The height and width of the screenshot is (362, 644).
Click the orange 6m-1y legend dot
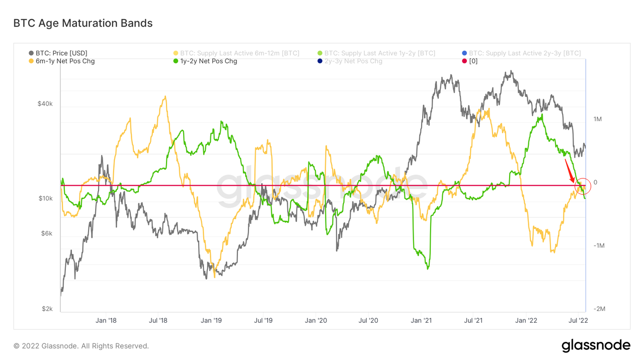31,61
